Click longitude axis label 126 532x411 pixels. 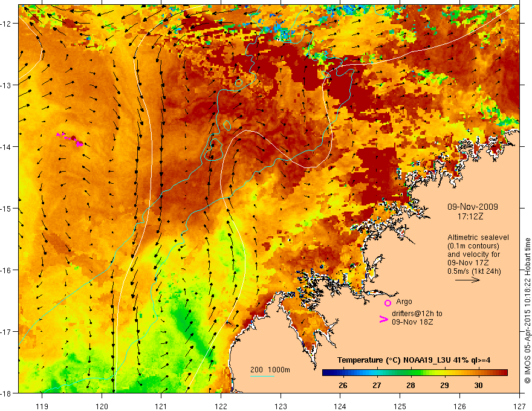(x=459, y=406)
